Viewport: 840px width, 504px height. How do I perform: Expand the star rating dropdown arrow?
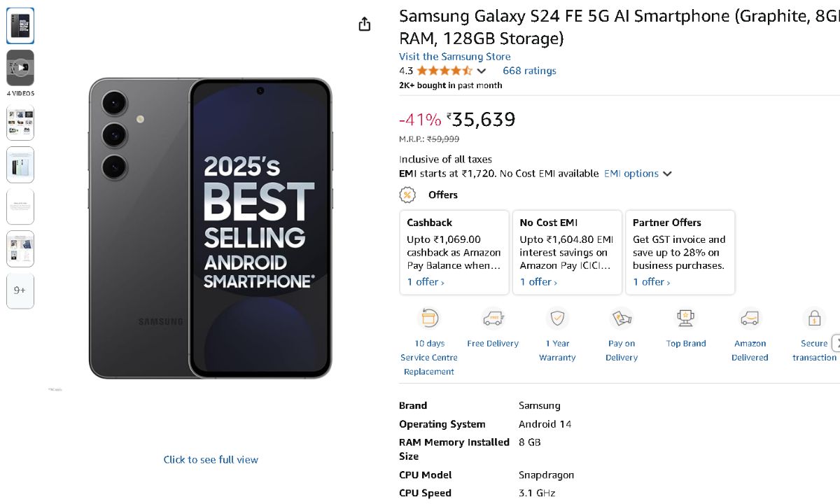click(x=482, y=71)
